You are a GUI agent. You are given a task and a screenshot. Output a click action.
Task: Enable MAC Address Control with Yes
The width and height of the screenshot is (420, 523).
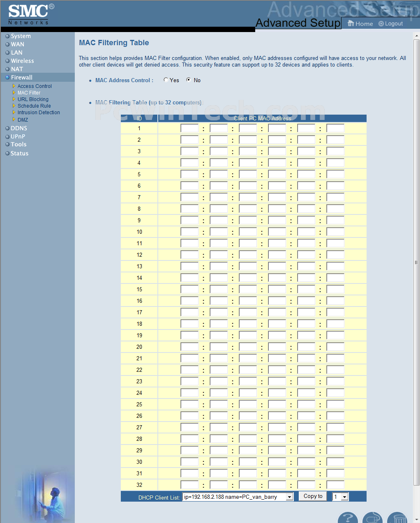(x=166, y=80)
